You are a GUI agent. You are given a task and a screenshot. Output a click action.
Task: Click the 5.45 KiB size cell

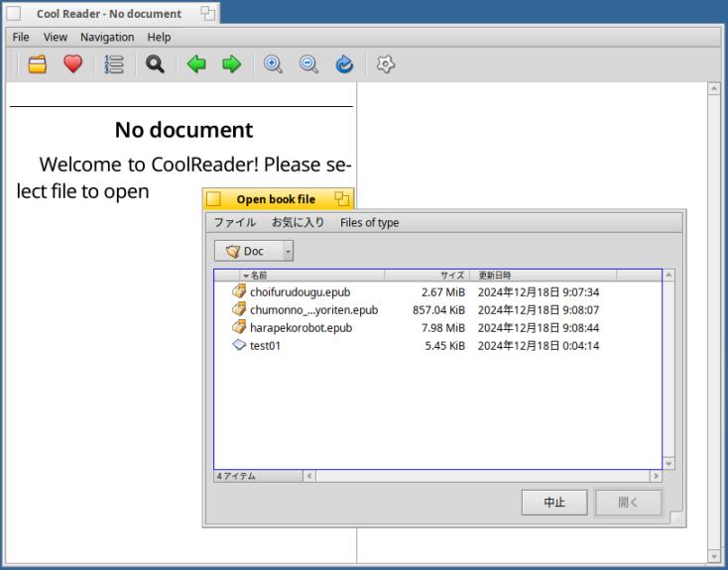pos(444,345)
